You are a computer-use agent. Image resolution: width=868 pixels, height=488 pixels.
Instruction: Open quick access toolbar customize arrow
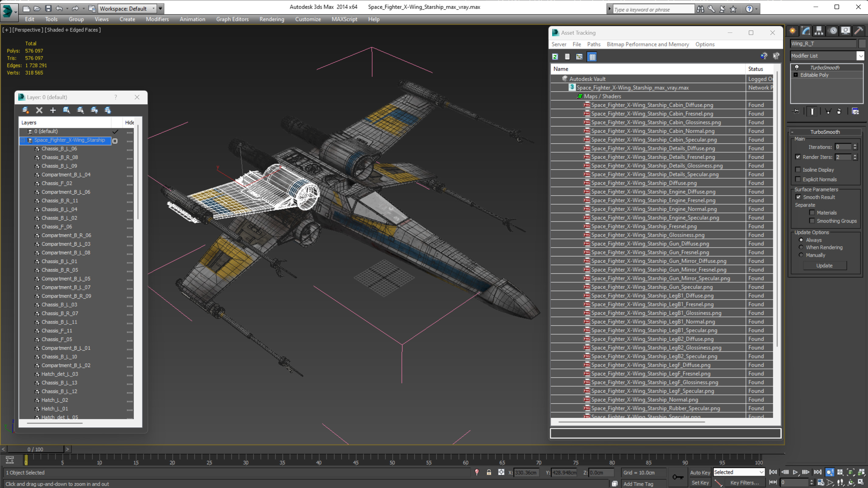pyautogui.click(x=160, y=9)
